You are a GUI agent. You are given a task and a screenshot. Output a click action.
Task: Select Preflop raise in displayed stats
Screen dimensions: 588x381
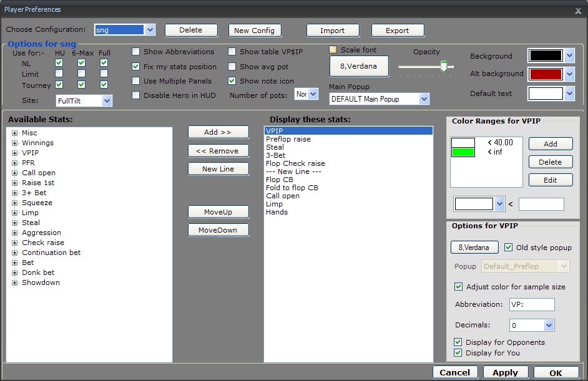click(288, 139)
